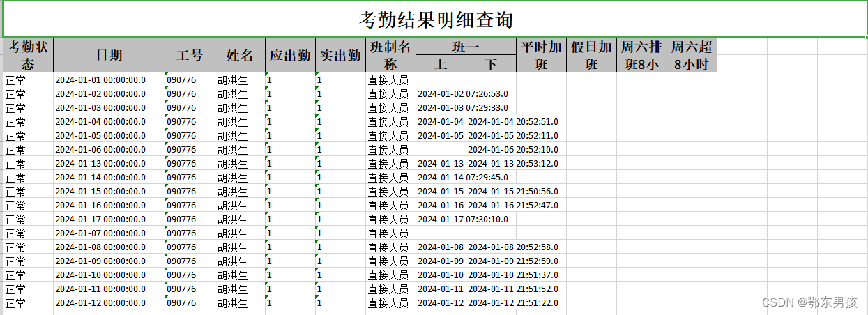Select date cell 2024-01-01 00:00:00.0
Screen dimensions: 868x315
(109, 79)
